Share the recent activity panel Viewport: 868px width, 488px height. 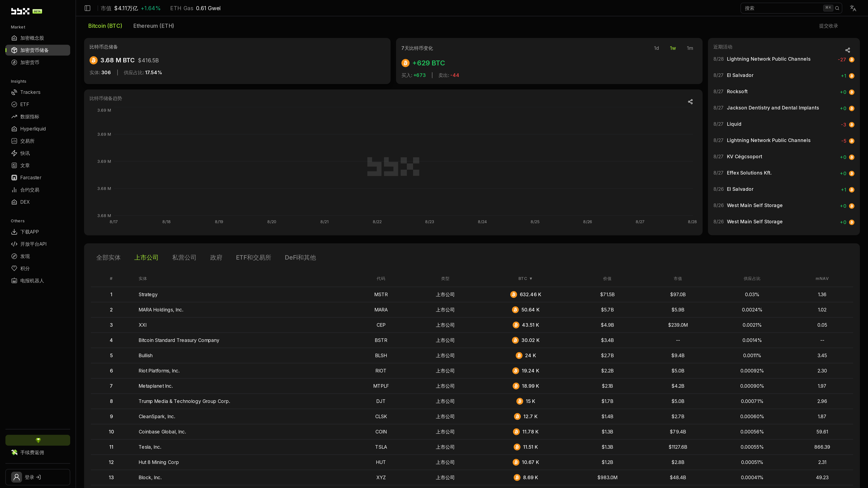tap(847, 50)
